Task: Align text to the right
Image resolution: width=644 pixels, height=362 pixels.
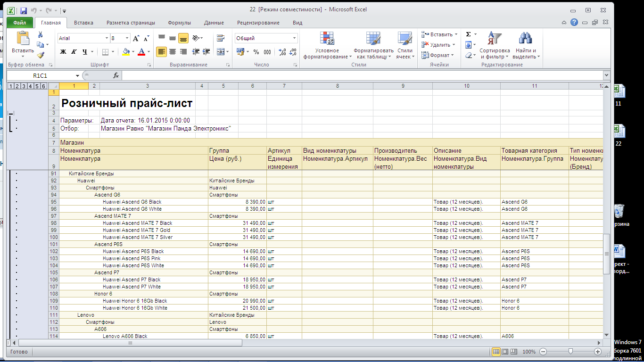Action: pos(183,52)
